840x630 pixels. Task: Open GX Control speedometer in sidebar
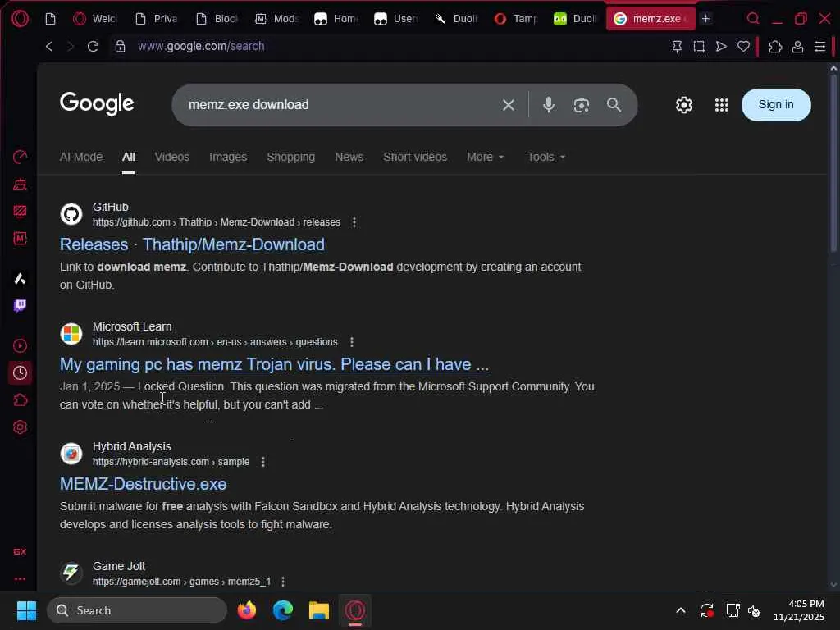pos(20,157)
